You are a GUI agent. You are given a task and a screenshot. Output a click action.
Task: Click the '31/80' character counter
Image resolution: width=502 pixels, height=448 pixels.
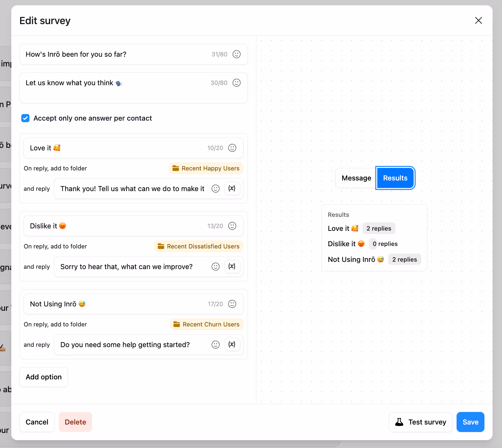[x=219, y=54]
